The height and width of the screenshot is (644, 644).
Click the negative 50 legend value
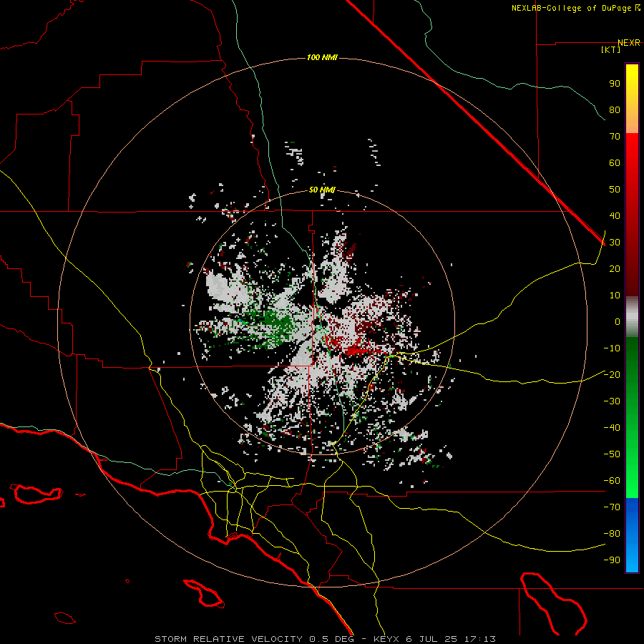click(612, 454)
